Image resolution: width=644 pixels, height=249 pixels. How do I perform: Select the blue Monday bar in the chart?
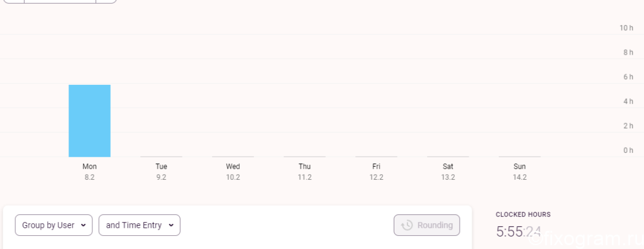click(89, 121)
